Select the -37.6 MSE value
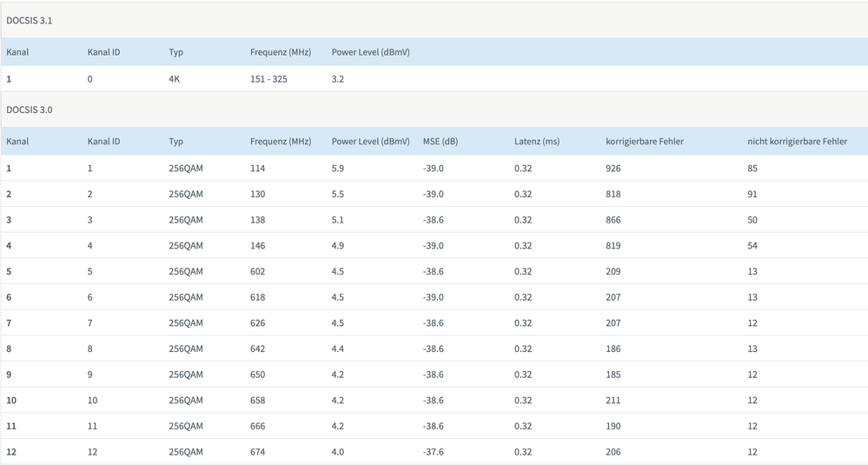Viewport: 868px width, 465px height. [433, 452]
